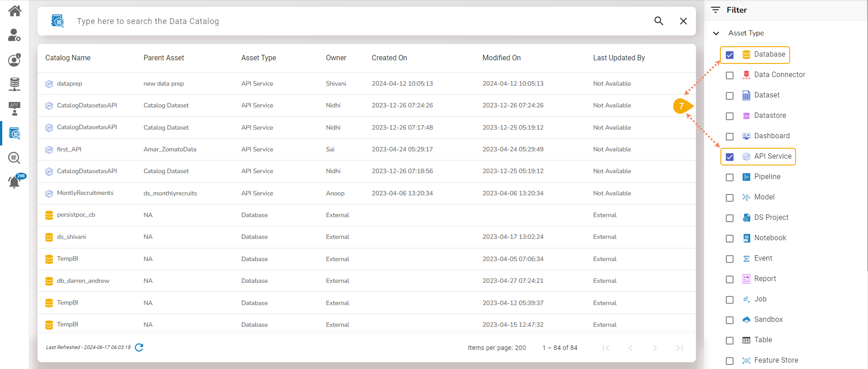Clear the Data Catalog search box
Image resolution: width=868 pixels, height=369 pixels.
(683, 21)
